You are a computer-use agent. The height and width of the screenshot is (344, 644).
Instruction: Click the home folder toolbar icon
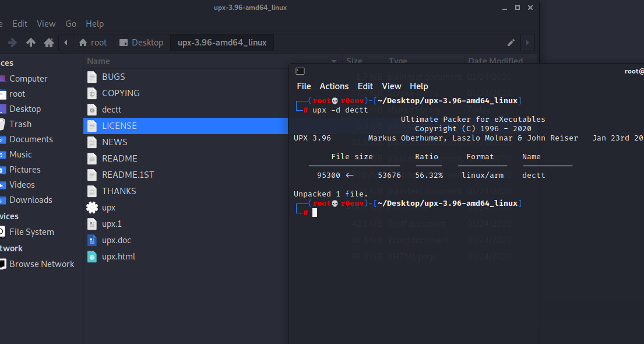pos(49,43)
